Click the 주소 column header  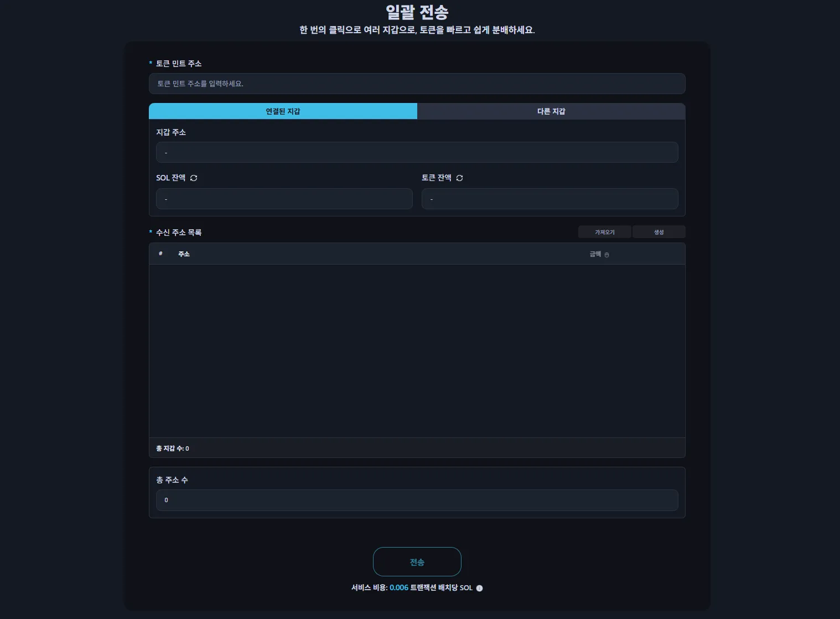[184, 254]
